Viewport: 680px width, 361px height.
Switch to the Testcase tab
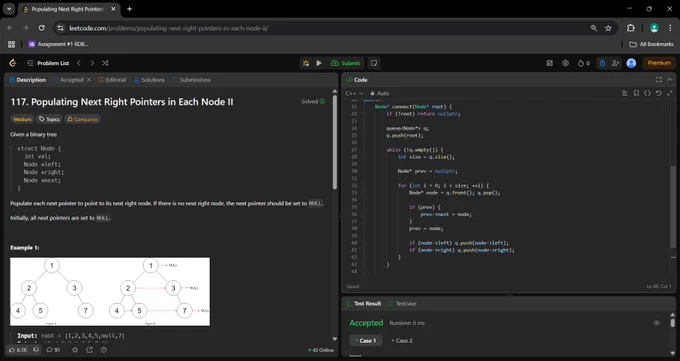pos(402,304)
